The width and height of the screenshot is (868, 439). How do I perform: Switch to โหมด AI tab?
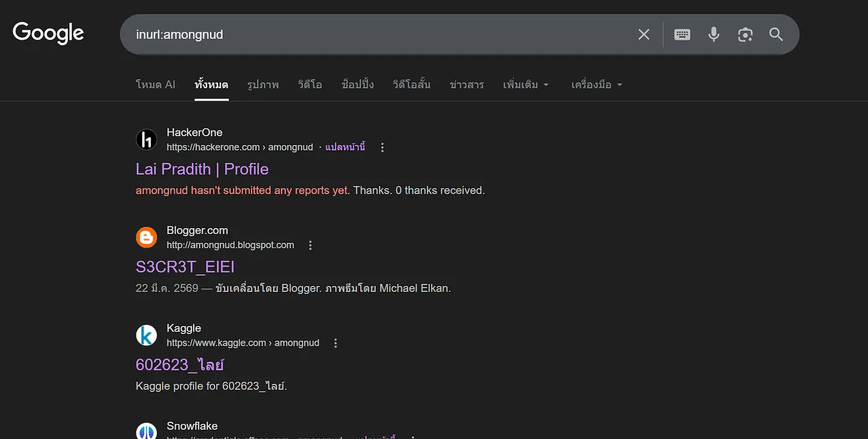click(156, 85)
